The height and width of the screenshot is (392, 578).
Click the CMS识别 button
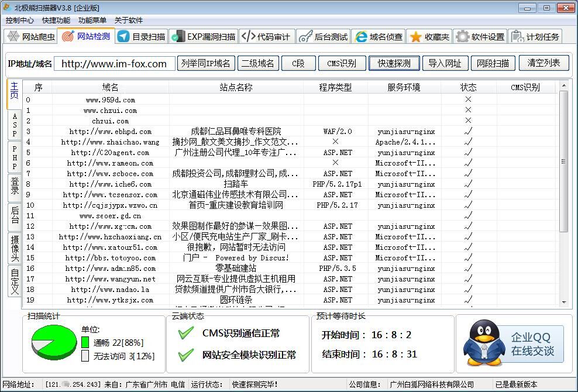[x=342, y=63]
